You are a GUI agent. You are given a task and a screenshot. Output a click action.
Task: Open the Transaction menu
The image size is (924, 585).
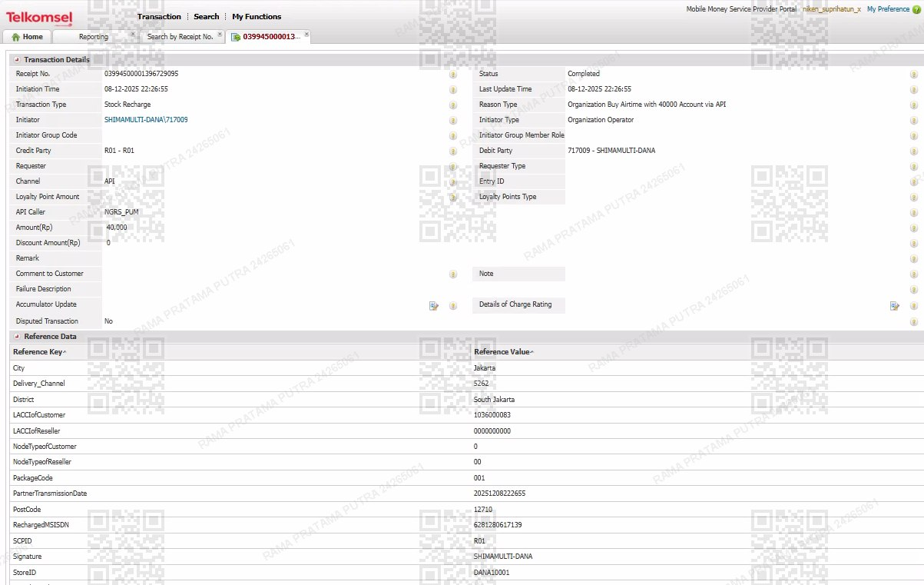[x=159, y=16]
